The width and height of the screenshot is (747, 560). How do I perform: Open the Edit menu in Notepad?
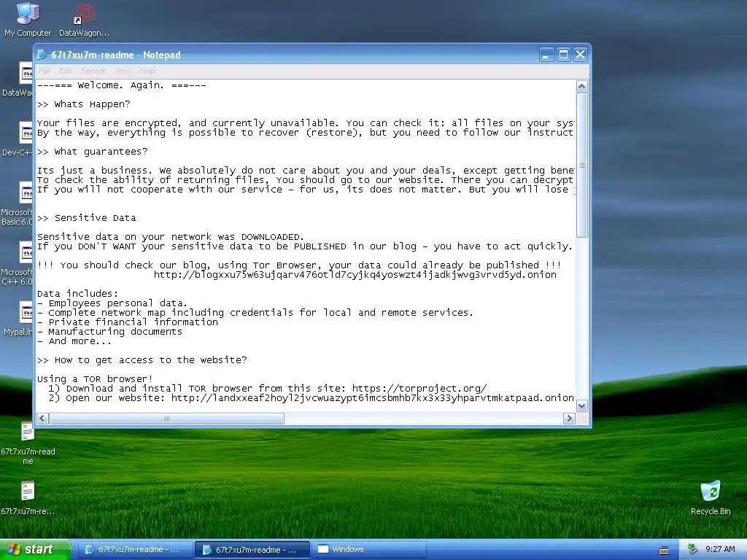coord(65,71)
